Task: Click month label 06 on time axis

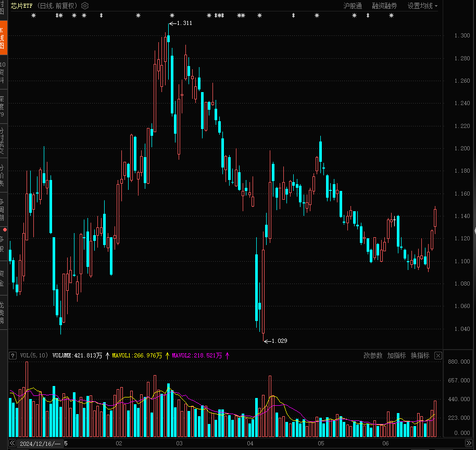Action: click(385, 443)
